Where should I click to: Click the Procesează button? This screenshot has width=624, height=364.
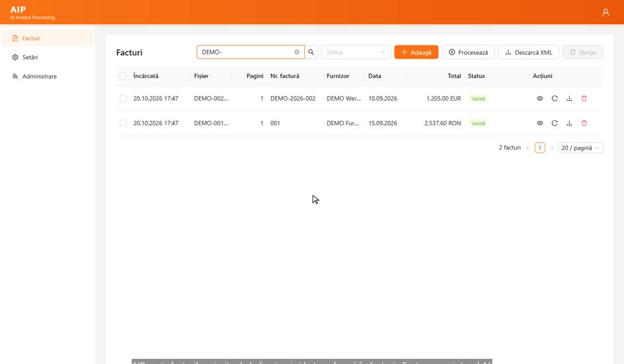[469, 52]
